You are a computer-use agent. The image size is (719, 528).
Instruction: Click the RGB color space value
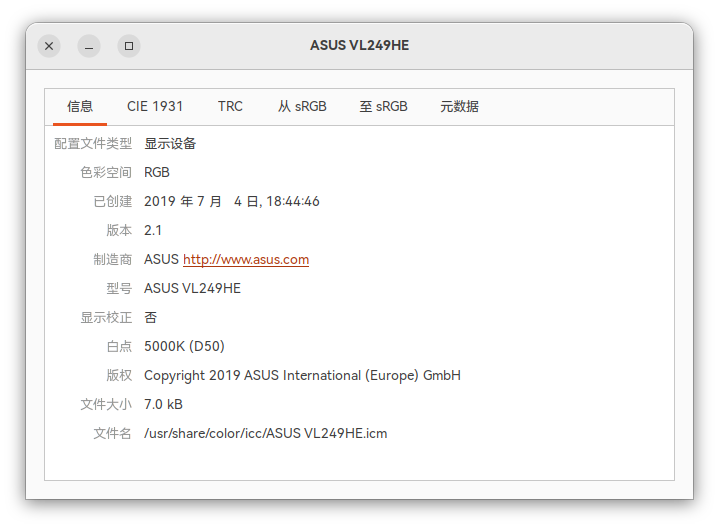[x=157, y=172]
